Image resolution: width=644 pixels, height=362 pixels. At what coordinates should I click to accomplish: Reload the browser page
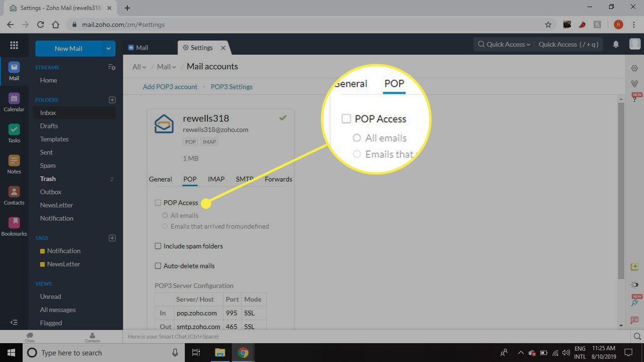pos(41,25)
